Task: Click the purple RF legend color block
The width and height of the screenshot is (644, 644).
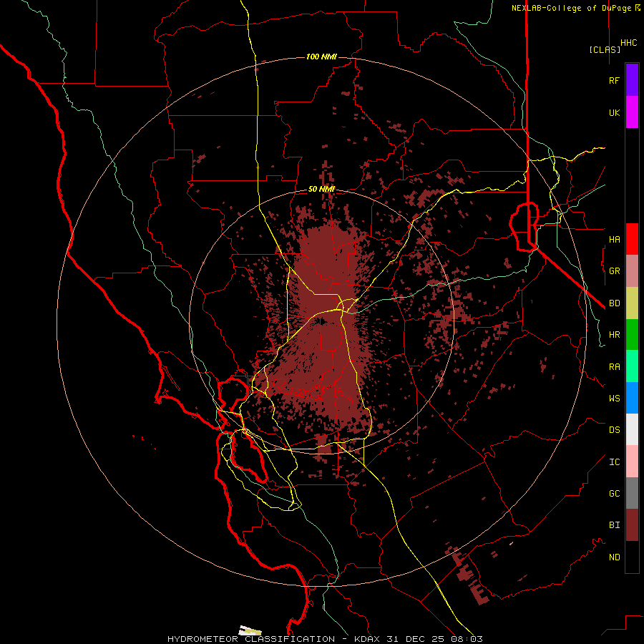Action: pos(632,80)
